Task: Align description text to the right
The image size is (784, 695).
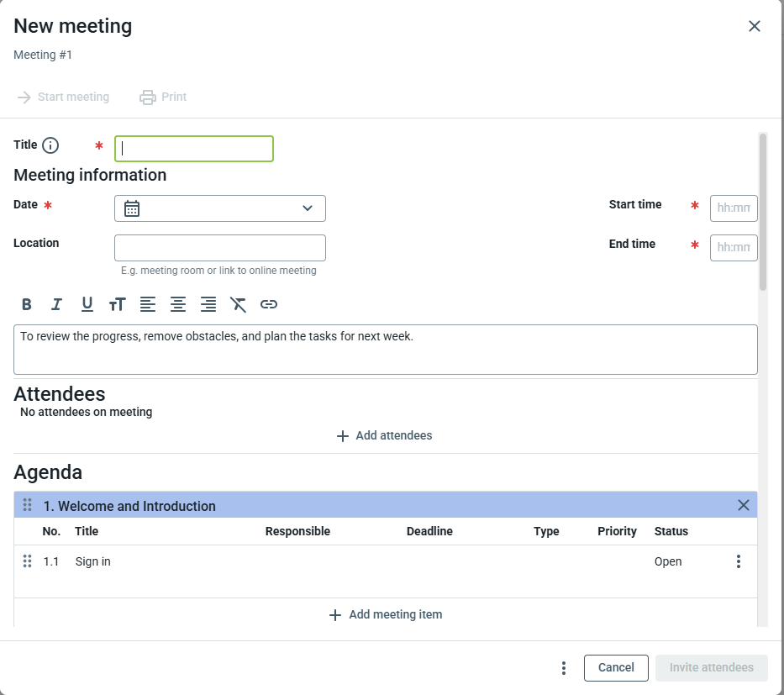Action: coord(208,304)
